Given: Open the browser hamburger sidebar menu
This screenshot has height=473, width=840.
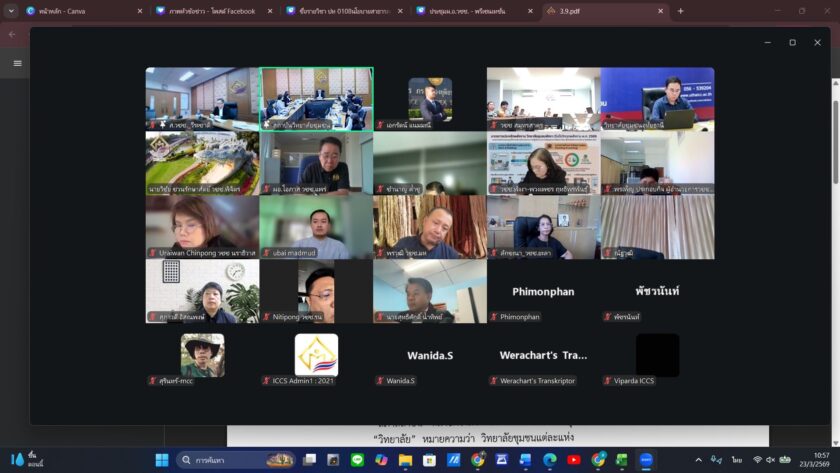Looking at the screenshot, I should [17, 62].
